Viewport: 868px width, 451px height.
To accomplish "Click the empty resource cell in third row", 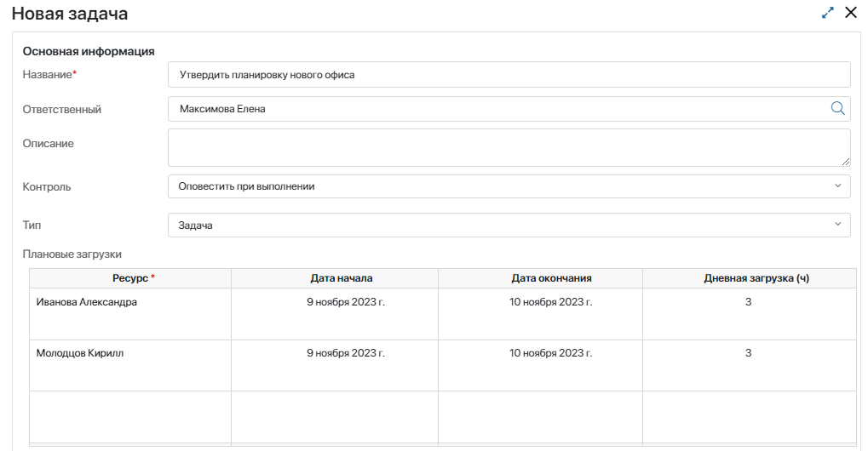I will click(130, 416).
